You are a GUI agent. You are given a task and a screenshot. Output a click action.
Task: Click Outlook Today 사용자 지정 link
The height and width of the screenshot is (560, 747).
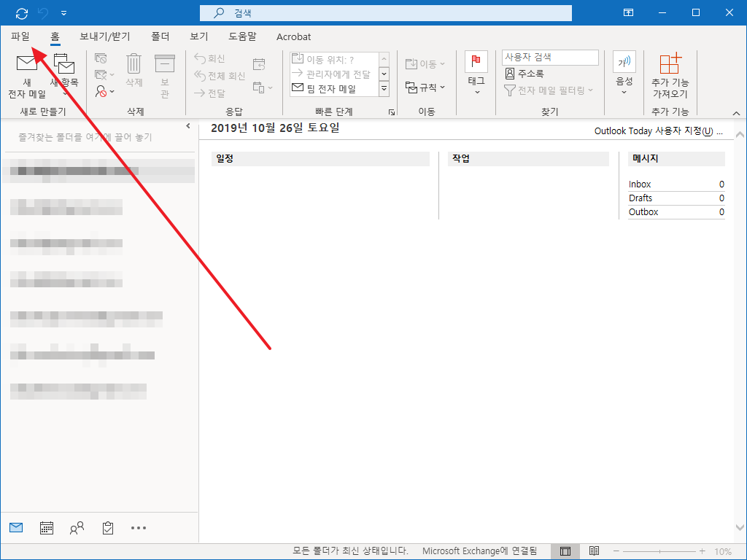tap(659, 131)
